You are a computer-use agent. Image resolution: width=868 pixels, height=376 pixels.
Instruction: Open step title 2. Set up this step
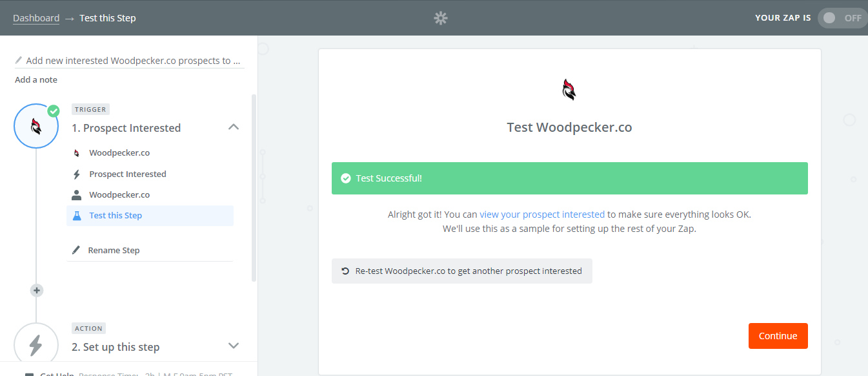pos(116,347)
